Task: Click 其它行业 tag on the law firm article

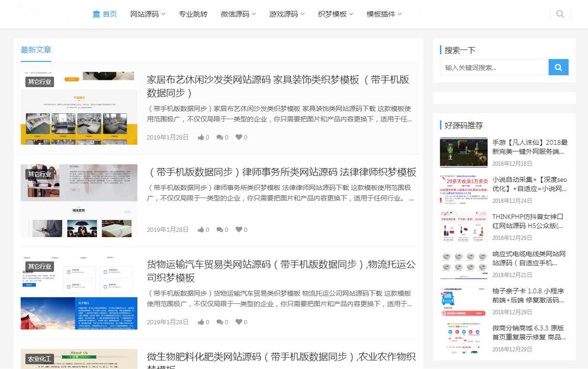Action: 40,174
